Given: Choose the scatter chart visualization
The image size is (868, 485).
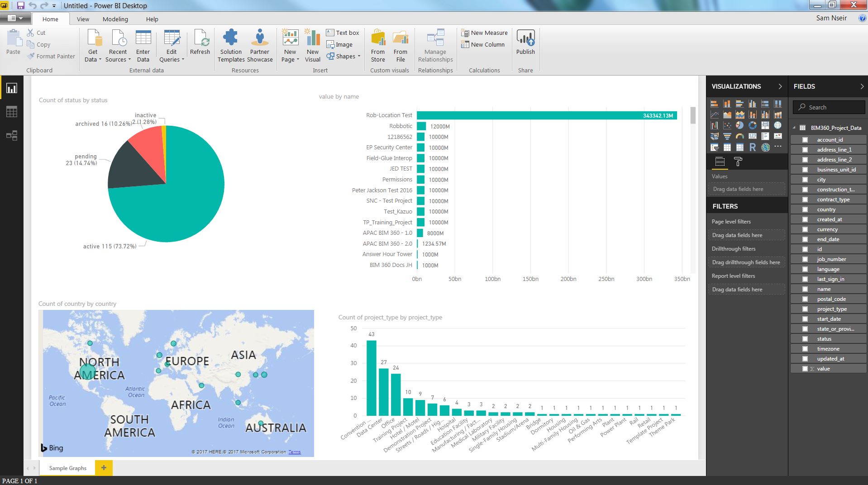Looking at the screenshot, I should click(x=727, y=125).
